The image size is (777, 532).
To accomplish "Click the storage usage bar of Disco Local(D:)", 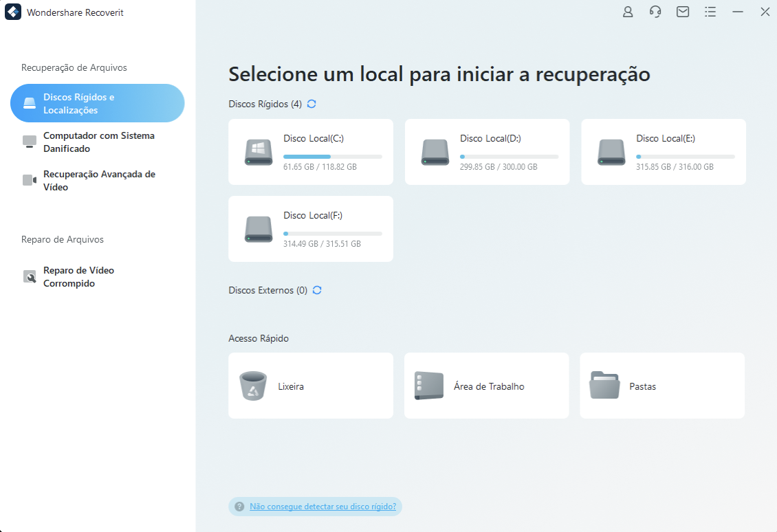I will (x=510, y=155).
